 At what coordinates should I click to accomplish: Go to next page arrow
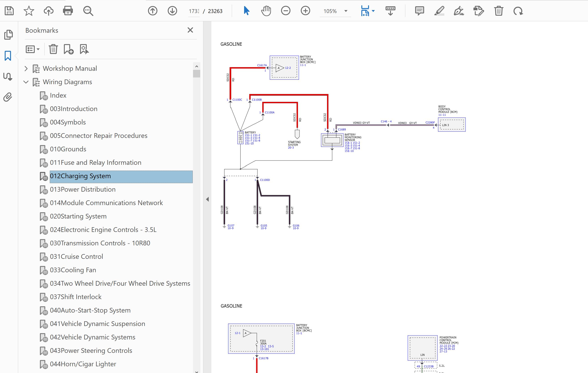coord(172,11)
